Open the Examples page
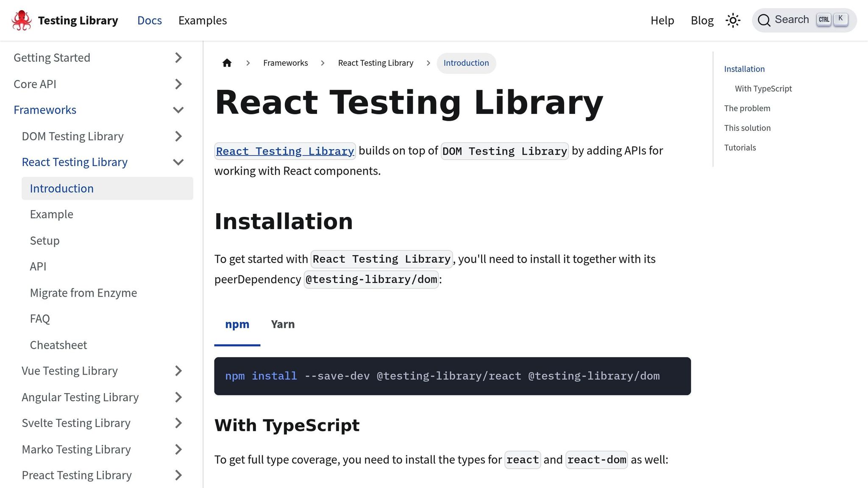Viewport: 868px width, 488px height. coord(203,20)
